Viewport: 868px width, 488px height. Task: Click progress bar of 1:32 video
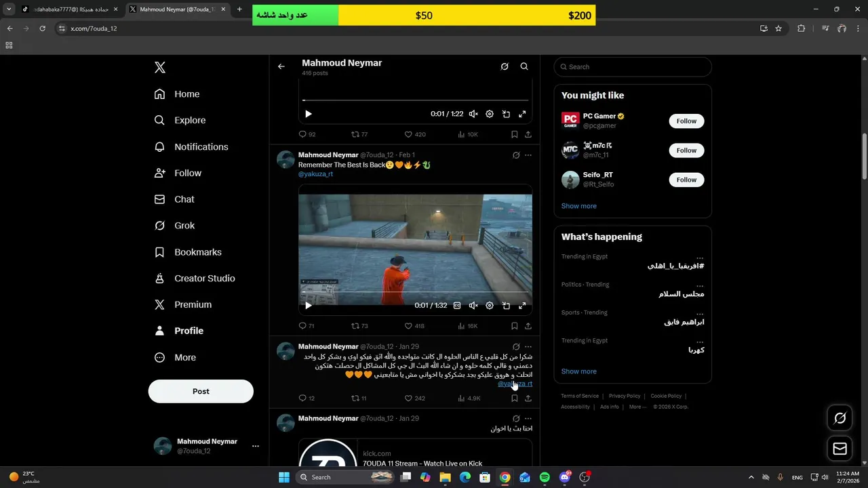[415, 292]
